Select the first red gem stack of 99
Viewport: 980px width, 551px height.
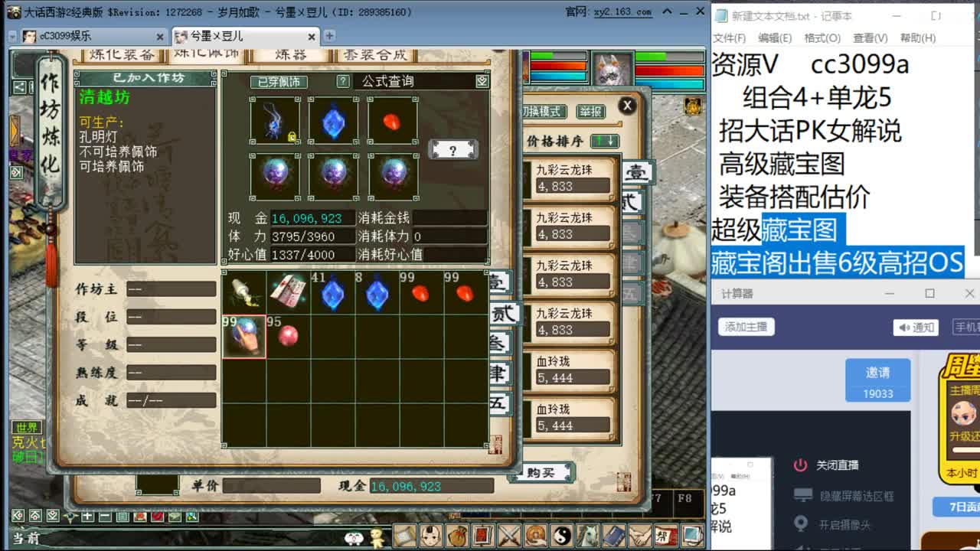[x=422, y=292]
